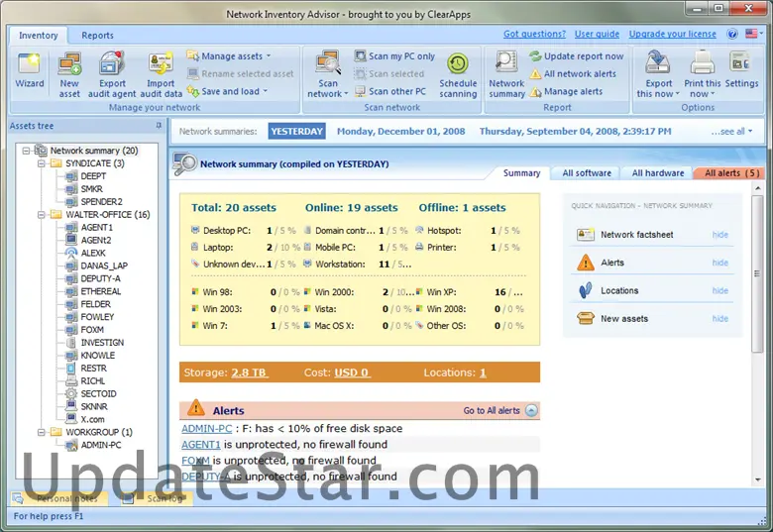Switch to the Reports ribbon tab
Viewport: 773px width, 532px height.
(97, 36)
